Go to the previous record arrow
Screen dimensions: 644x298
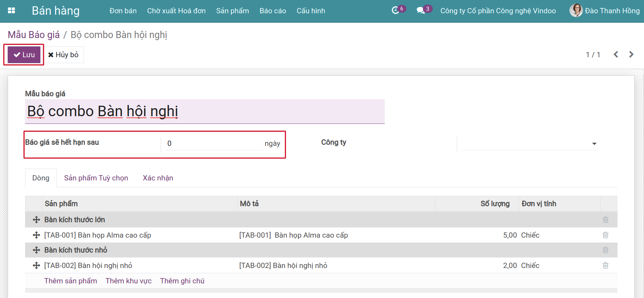coord(616,54)
